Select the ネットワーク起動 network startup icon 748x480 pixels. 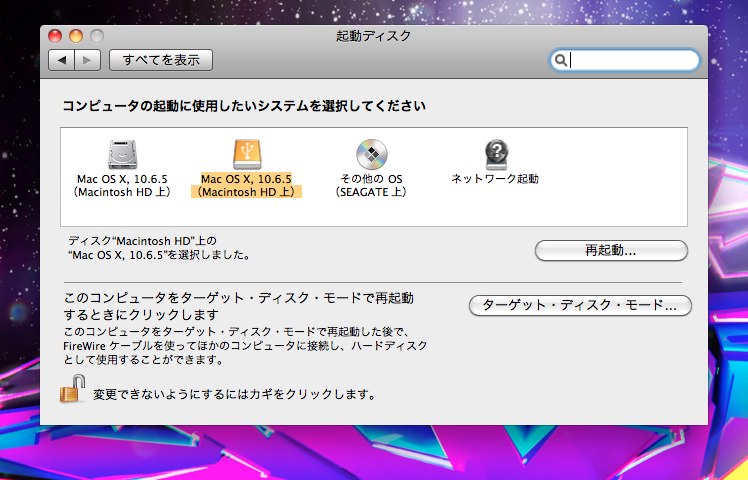pos(496,154)
